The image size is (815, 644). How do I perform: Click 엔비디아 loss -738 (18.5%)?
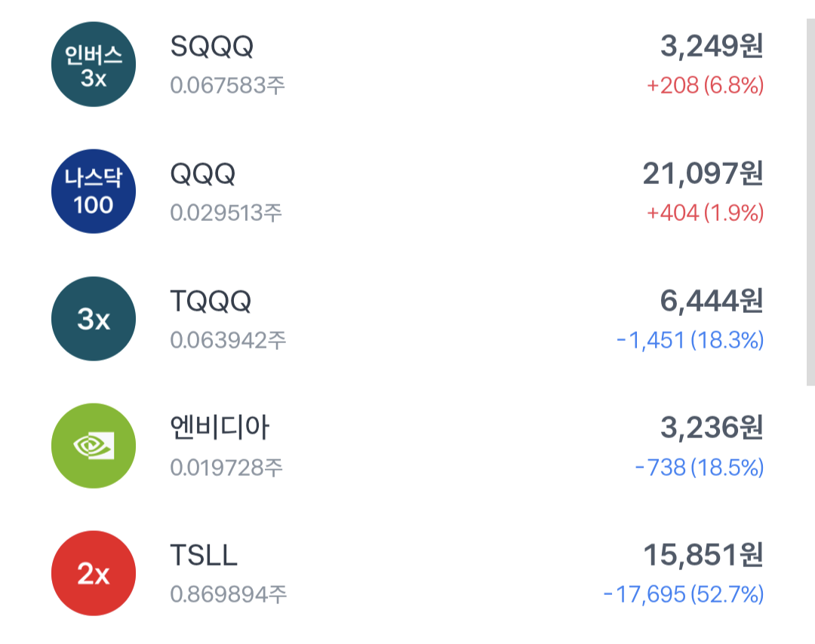(x=700, y=468)
